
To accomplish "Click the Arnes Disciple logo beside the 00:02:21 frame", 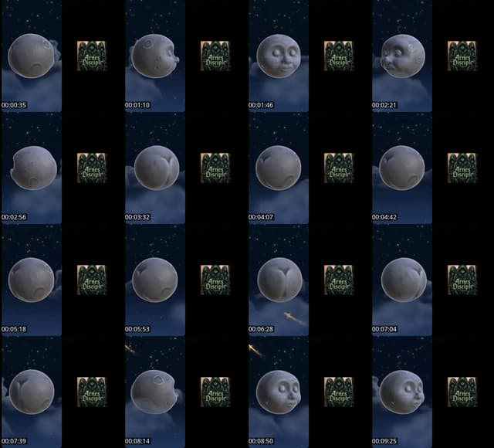I will [462, 56].
